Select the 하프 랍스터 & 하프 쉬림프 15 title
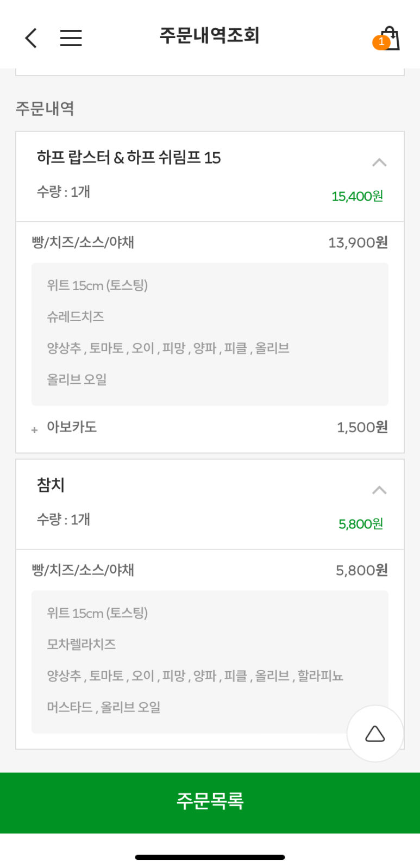 coord(129,158)
